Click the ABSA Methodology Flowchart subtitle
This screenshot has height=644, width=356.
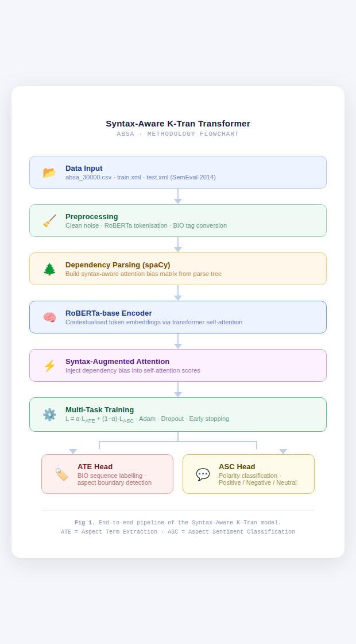click(x=178, y=134)
